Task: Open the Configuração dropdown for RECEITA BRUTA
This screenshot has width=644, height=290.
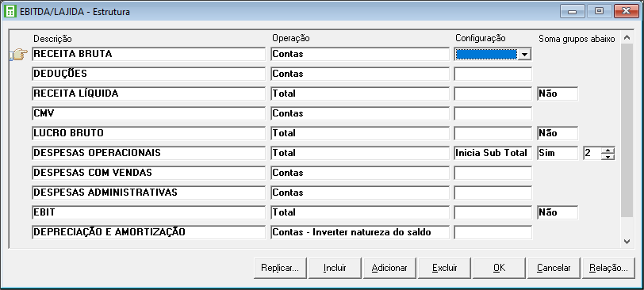Action: click(524, 54)
